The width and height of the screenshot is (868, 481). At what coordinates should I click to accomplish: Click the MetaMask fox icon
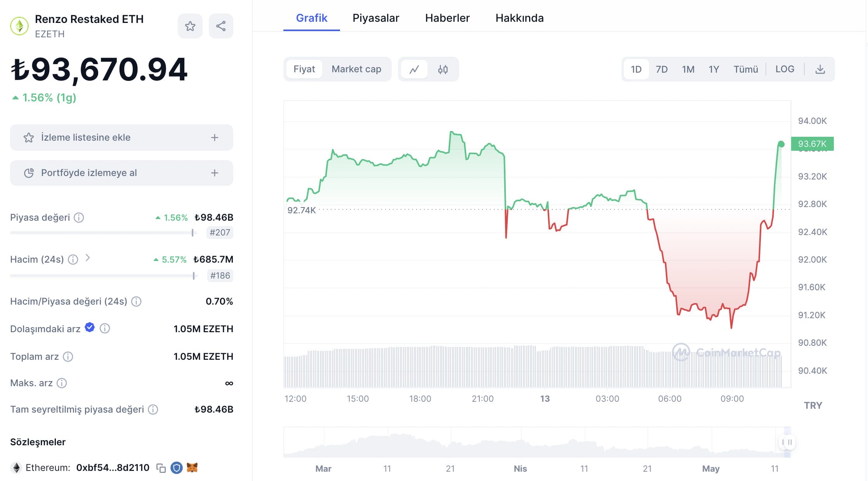pos(193,468)
